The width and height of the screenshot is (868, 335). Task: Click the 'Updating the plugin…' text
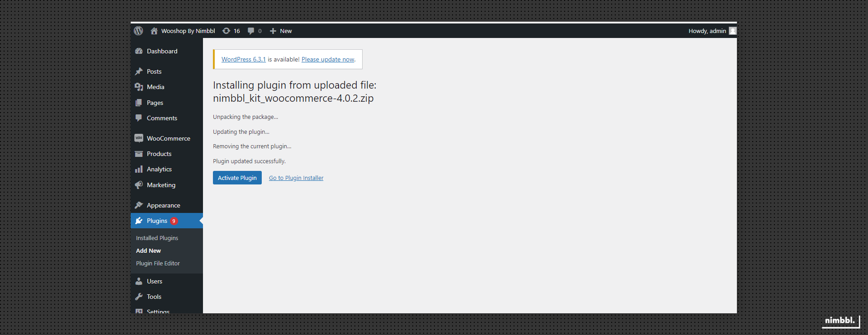pos(241,132)
